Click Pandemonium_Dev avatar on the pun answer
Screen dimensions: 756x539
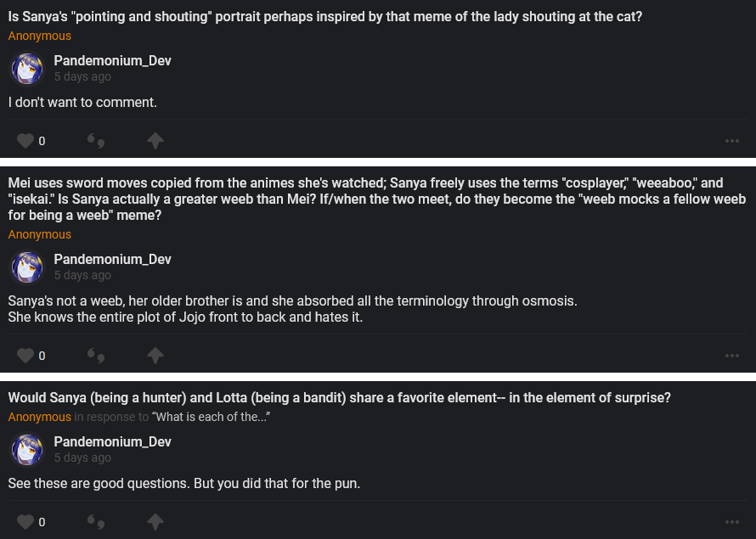point(27,449)
